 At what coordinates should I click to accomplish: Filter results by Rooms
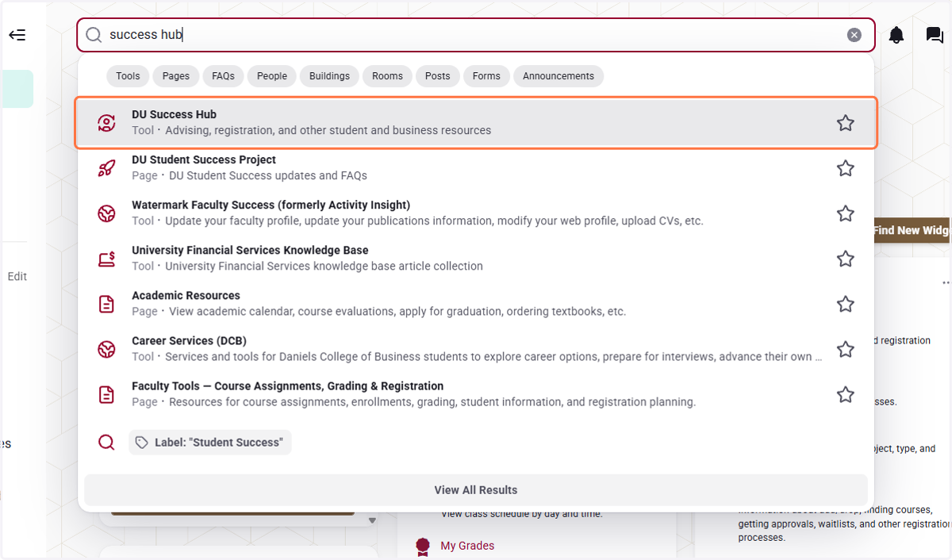tap(387, 76)
